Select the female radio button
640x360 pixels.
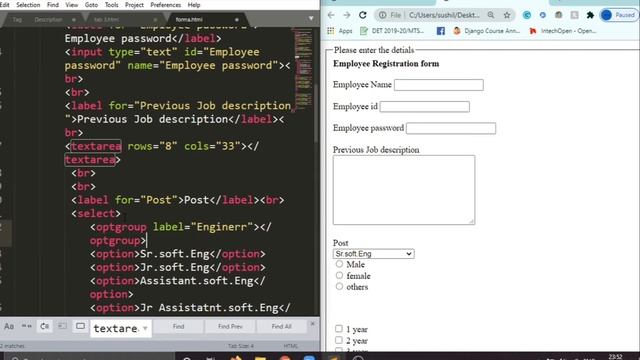[339, 276]
